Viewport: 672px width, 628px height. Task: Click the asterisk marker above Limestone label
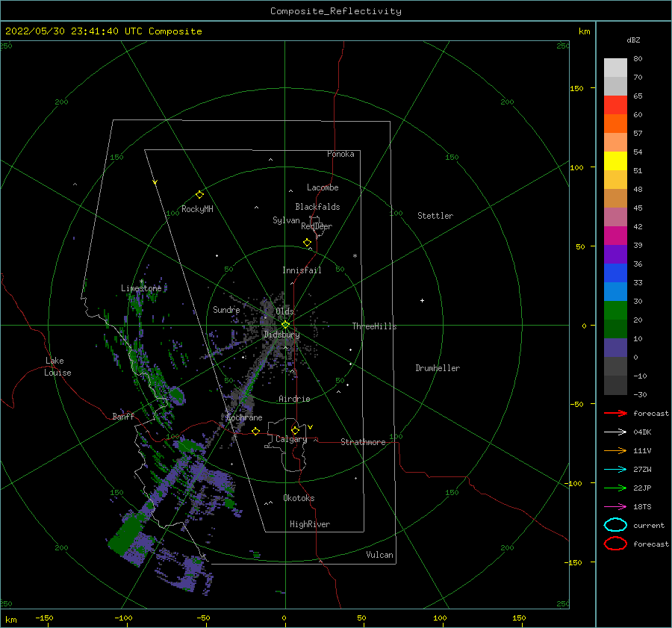click(x=141, y=282)
